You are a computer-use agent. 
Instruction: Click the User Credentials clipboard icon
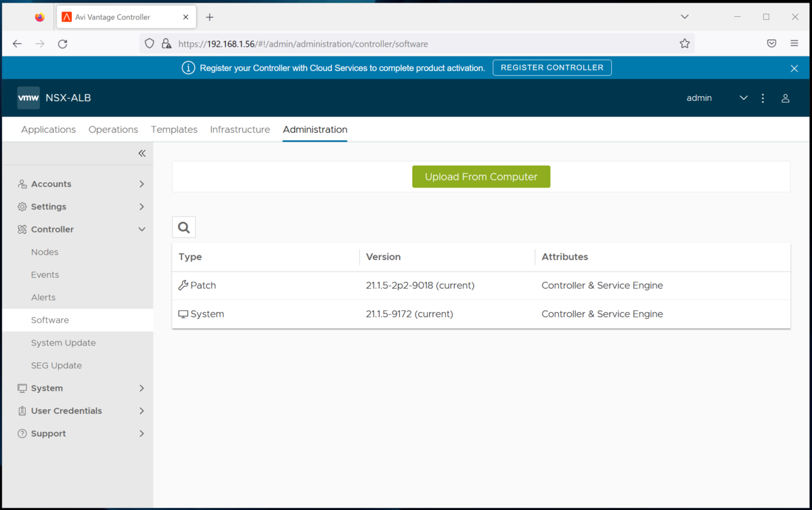(x=22, y=411)
